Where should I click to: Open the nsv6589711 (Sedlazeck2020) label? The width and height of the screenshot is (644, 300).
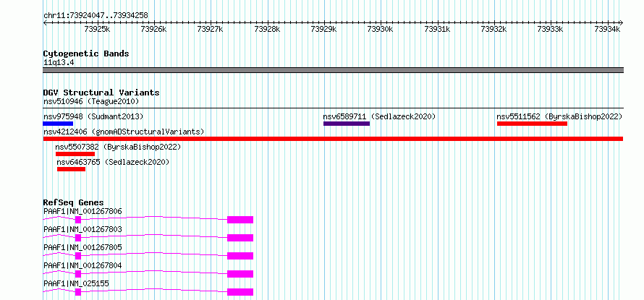click(x=379, y=116)
